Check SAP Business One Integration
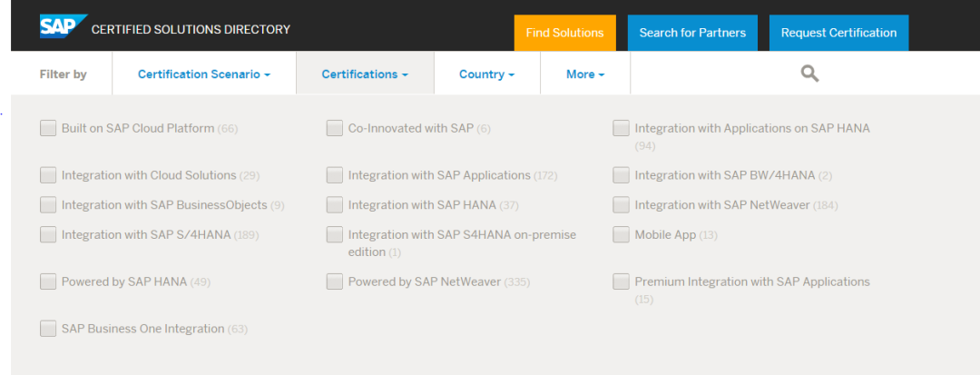This screenshot has width=980, height=375. (48, 328)
